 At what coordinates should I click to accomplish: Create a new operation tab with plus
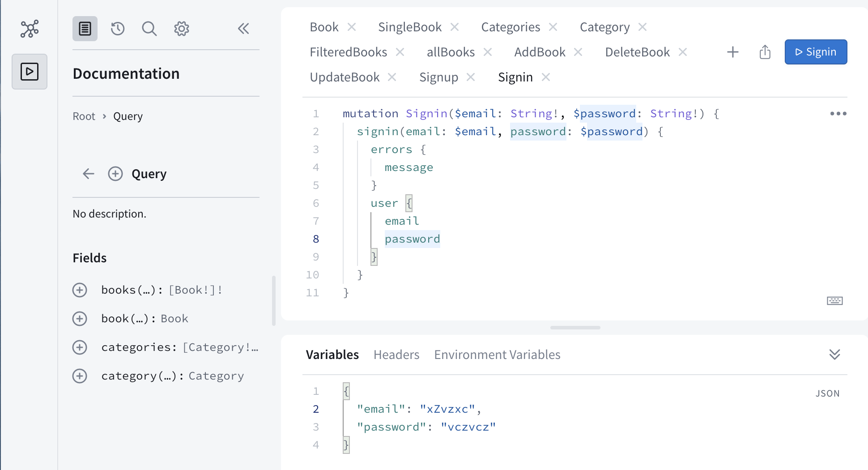[x=733, y=52]
